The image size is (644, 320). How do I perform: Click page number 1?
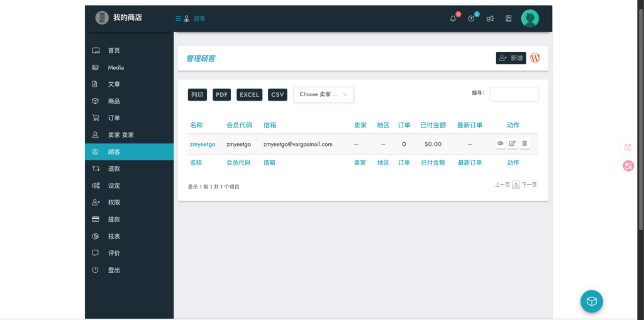(516, 185)
